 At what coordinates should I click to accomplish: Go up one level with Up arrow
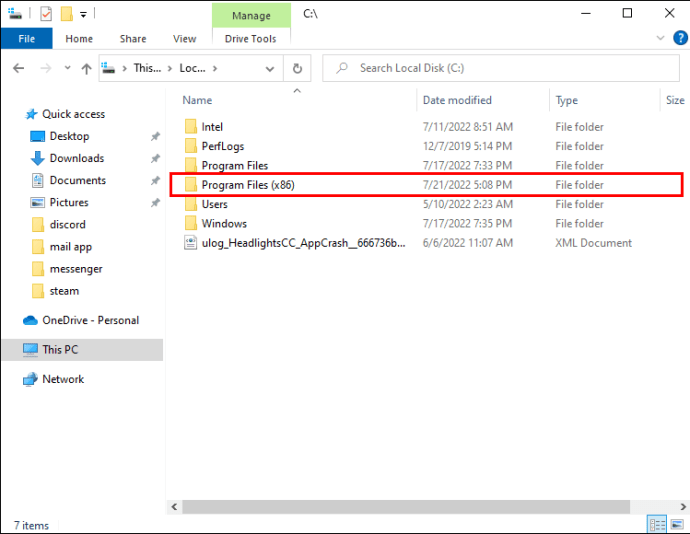click(86, 68)
